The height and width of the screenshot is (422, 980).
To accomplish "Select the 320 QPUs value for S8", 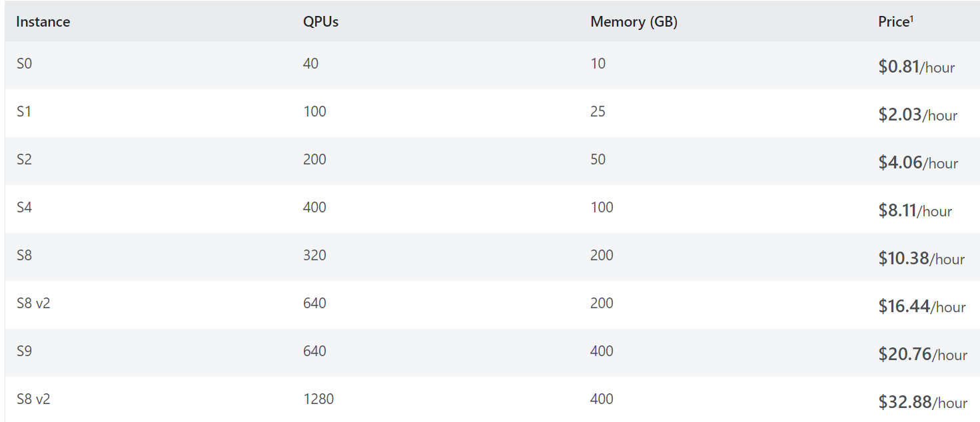I will coord(314,256).
